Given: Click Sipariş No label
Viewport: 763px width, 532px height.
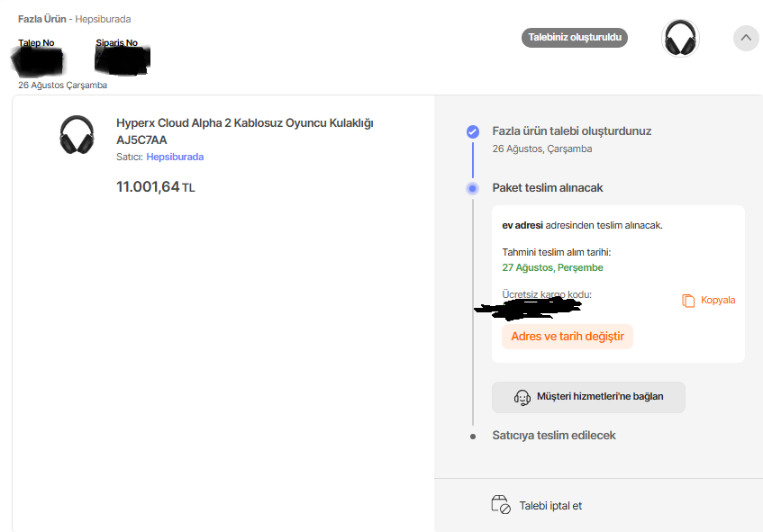Looking at the screenshot, I should (x=117, y=43).
